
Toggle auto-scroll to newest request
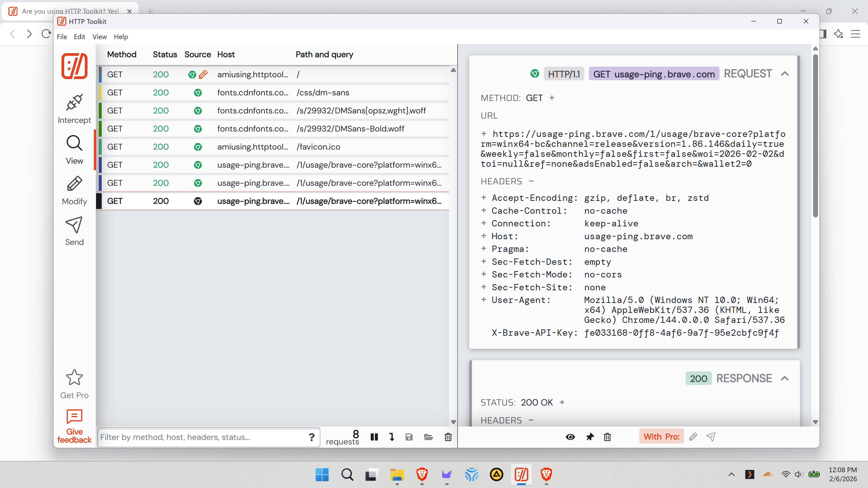(392, 437)
